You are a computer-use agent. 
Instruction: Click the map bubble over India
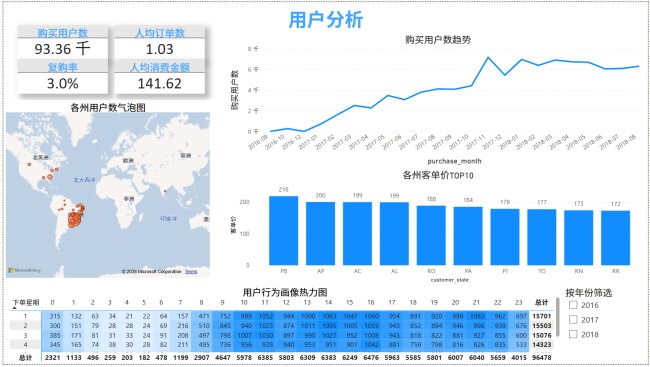click(165, 191)
